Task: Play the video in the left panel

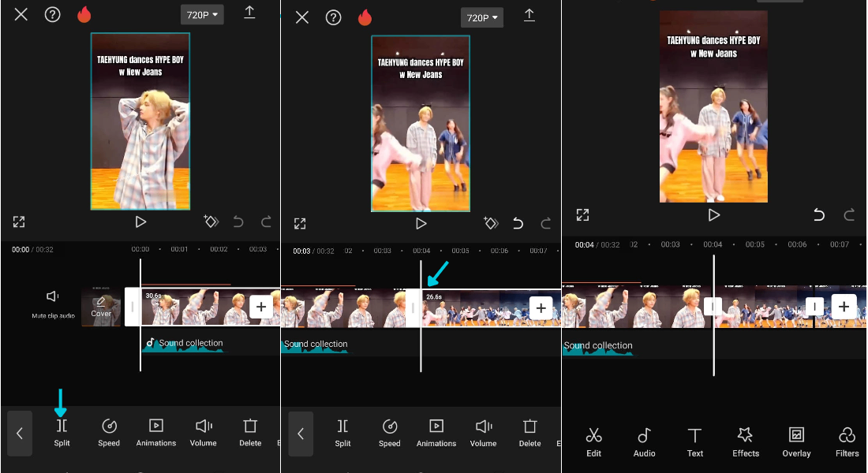Action: pyautogui.click(x=140, y=222)
